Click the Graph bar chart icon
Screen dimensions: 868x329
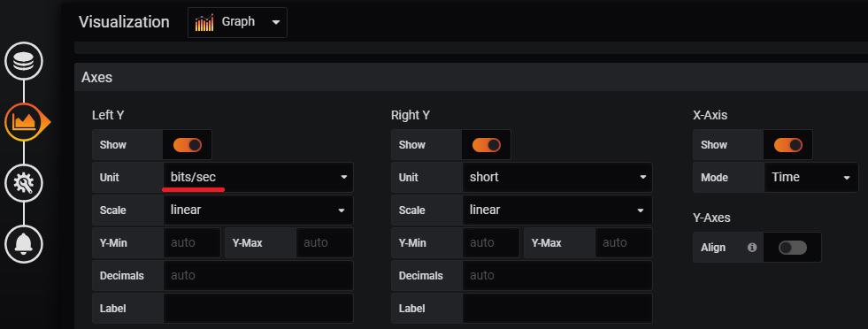pyautogui.click(x=204, y=23)
